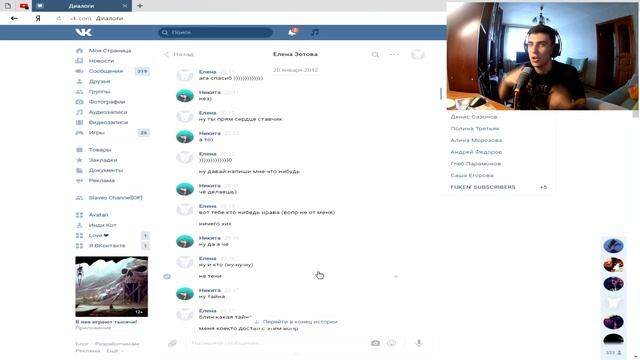Click the Yandex Я icon in address bar

pyautogui.click(x=38, y=18)
